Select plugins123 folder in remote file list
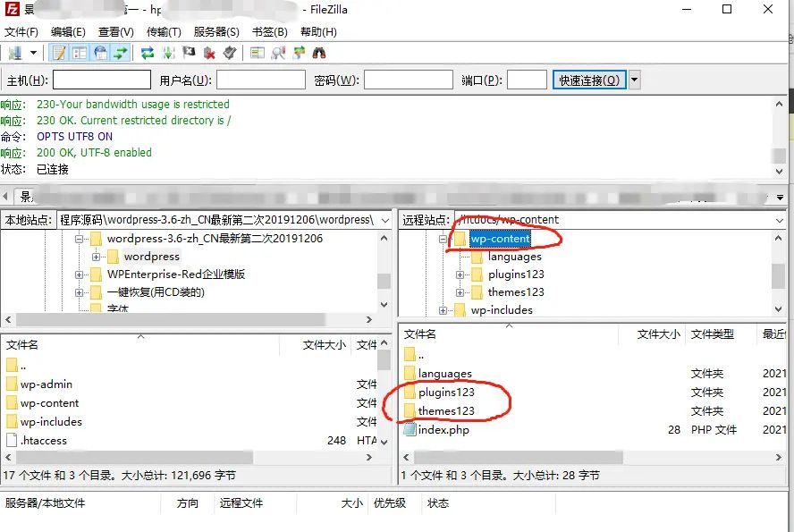This screenshot has height=532, width=794. coord(446,393)
